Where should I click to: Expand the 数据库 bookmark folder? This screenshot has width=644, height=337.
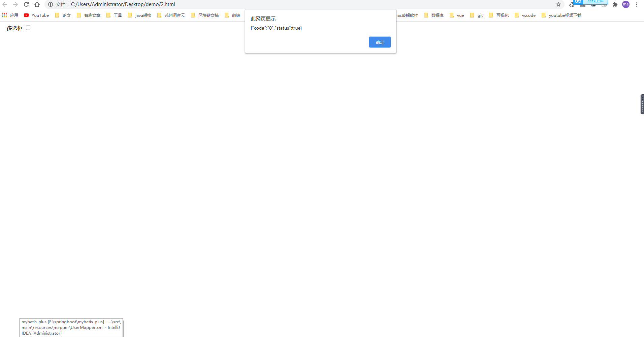(437, 15)
